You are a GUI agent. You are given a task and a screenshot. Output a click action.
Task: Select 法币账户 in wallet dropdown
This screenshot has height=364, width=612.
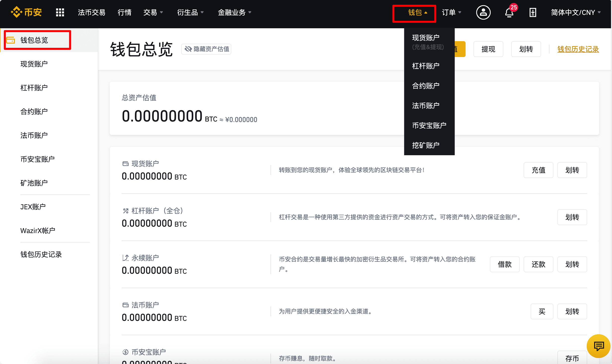click(429, 106)
